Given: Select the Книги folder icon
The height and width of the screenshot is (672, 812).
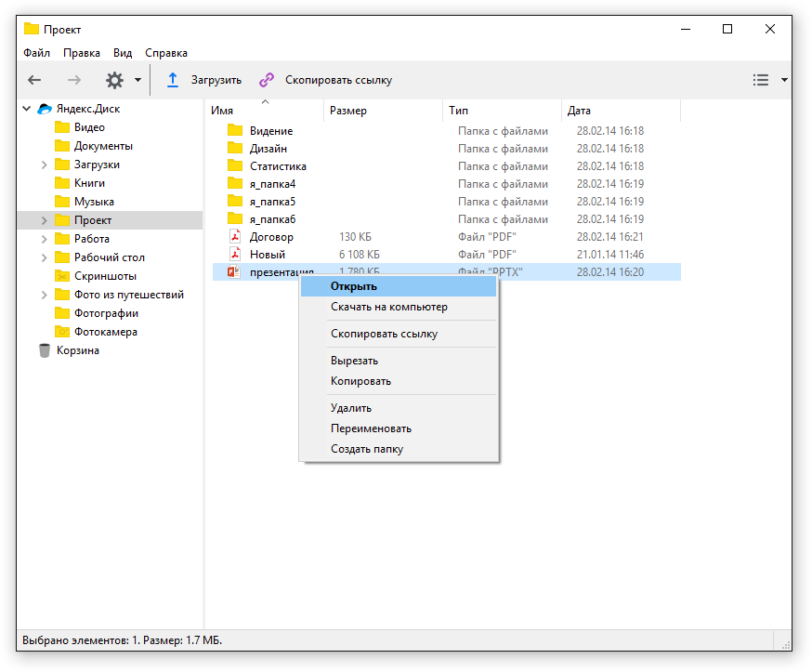Looking at the screenshot, I should click(62, 183).
